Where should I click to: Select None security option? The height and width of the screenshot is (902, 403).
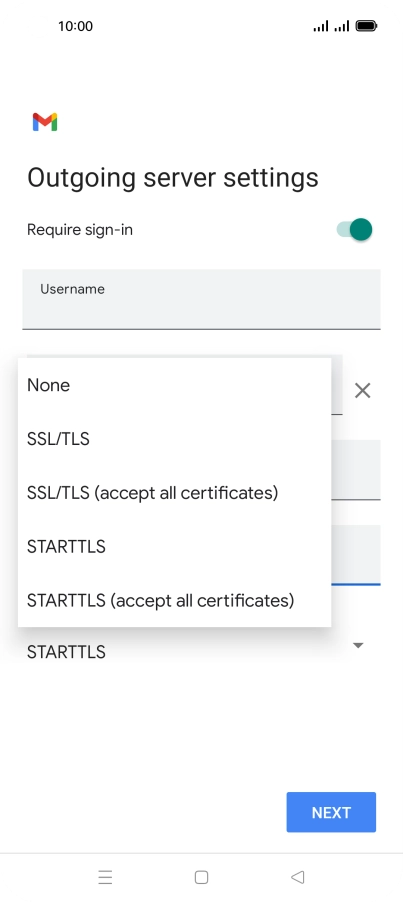174,385
